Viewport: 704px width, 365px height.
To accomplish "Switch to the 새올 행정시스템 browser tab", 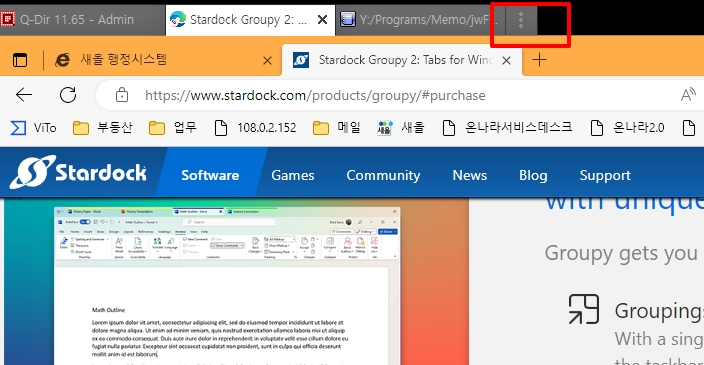I will point(163,60).
